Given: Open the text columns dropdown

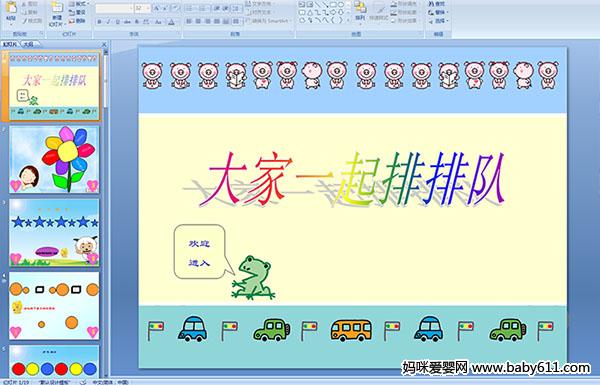Looking at the screenshot, I should [237, 21].
